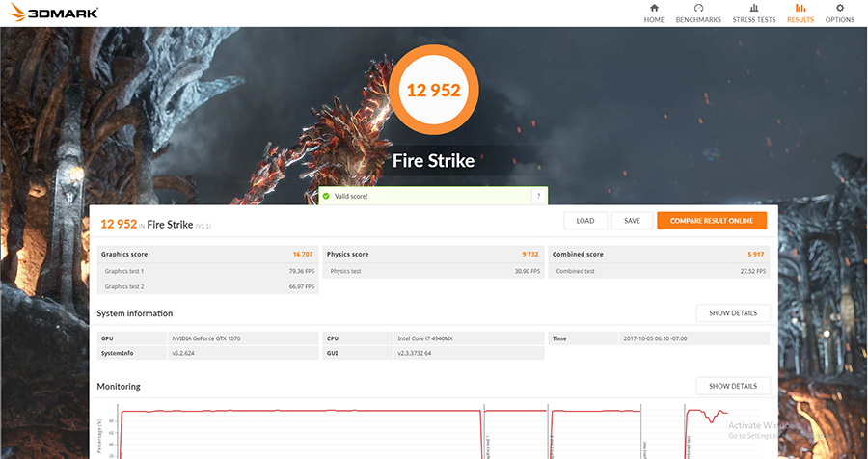This screenshot has width=868, height=459.
Task: Switch to the Results tab
Action: tap(800, 13)
